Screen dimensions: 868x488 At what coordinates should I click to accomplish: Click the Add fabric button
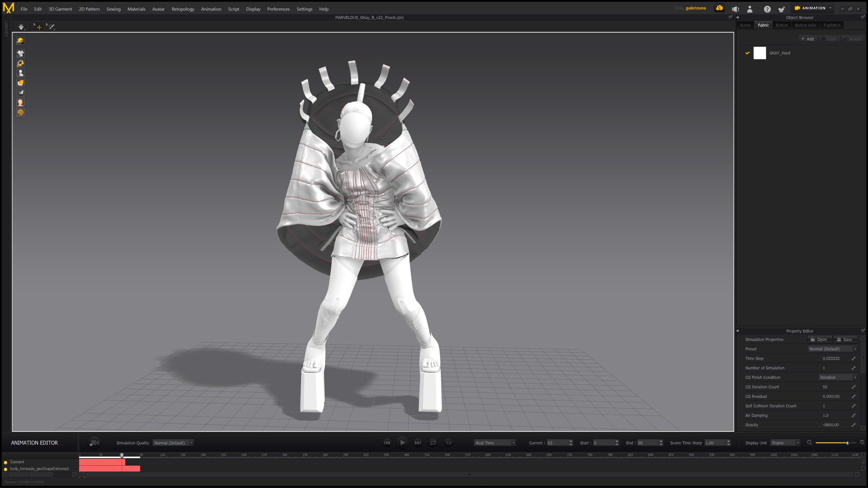808,39
